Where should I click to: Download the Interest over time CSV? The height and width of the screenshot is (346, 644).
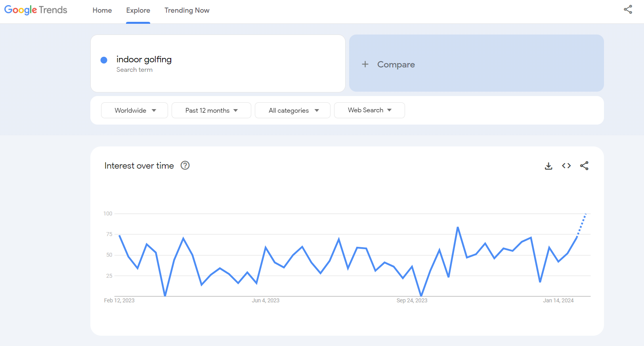point(548,166)
